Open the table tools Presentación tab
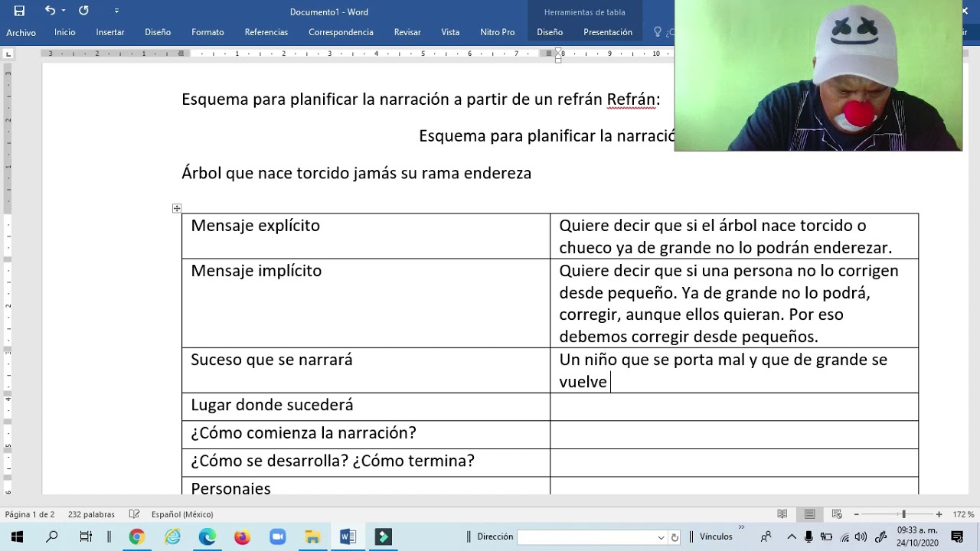This screenshot has width=980, height=551. click(608, 32)
